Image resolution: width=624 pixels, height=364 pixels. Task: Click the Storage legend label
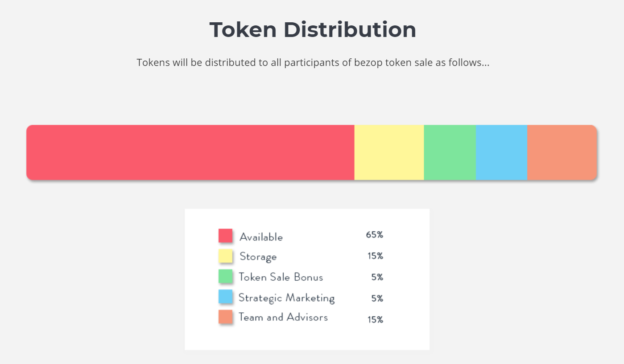tap(258, 257)
